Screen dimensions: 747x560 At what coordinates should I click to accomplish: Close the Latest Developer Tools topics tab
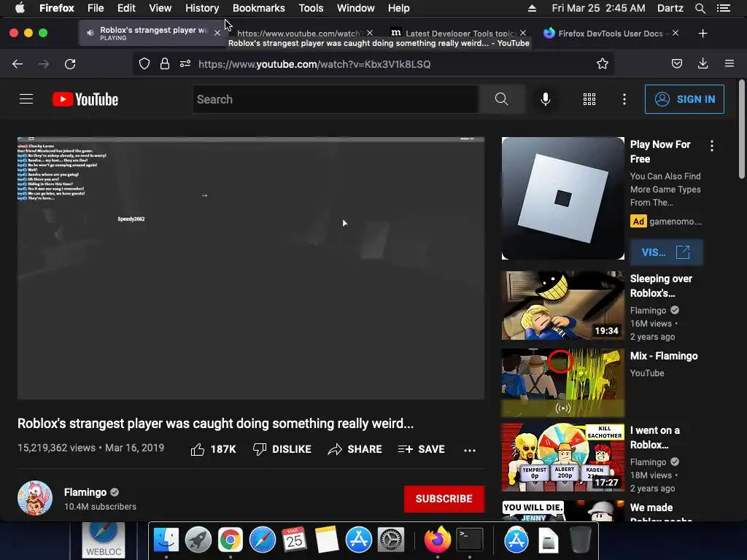click(523, 33)
